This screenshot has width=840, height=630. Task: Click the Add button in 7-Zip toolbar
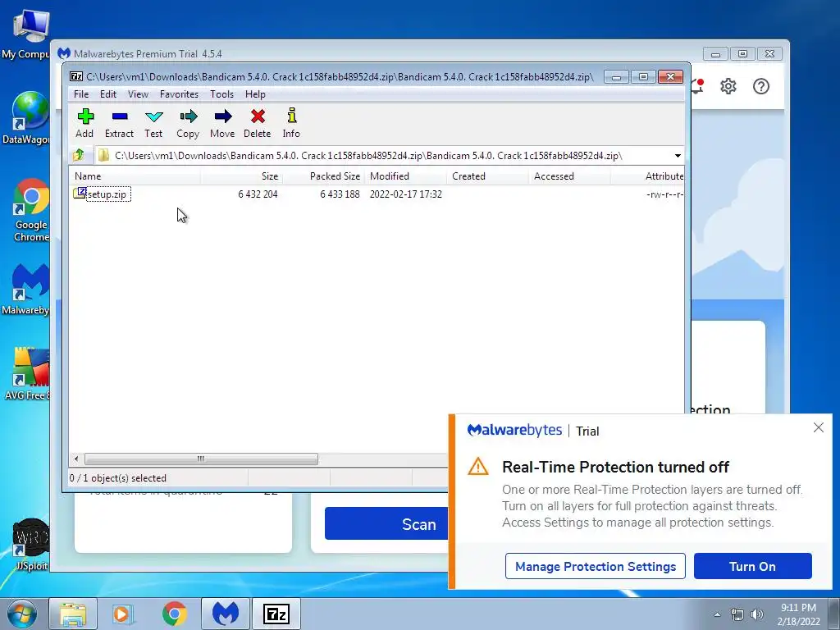coord(84,123)
